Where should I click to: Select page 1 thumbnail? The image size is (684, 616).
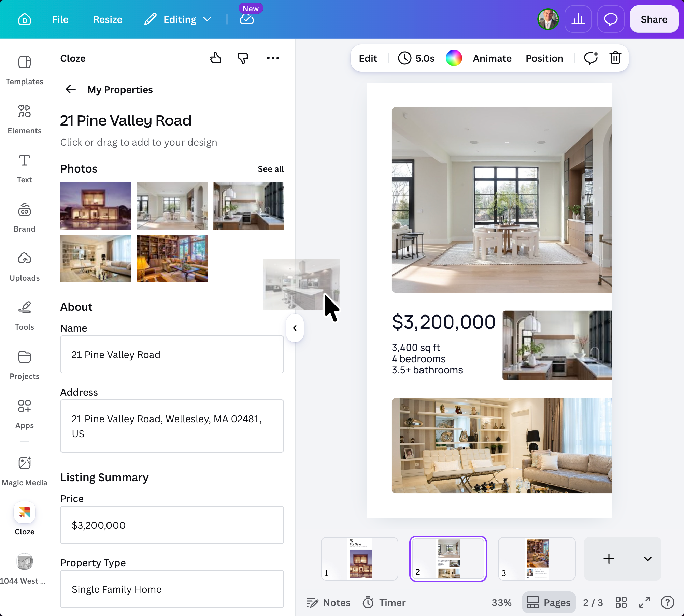(360, 559)
